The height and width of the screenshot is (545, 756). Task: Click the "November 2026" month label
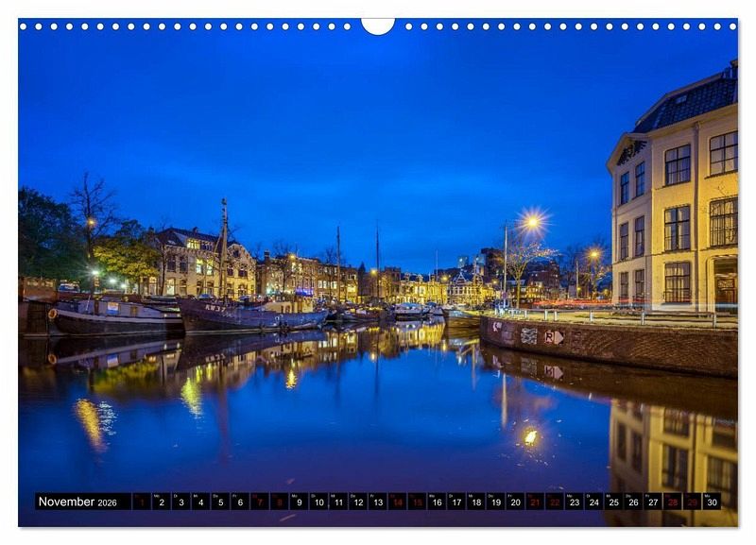(77, 502)
